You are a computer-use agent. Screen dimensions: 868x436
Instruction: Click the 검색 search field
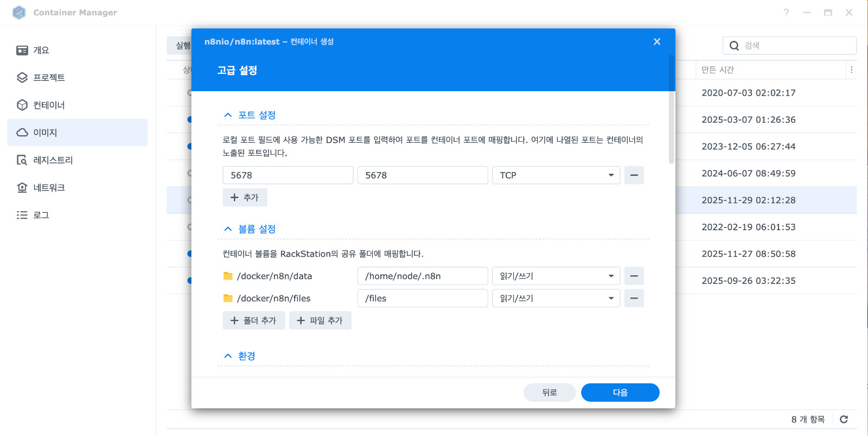789,46
